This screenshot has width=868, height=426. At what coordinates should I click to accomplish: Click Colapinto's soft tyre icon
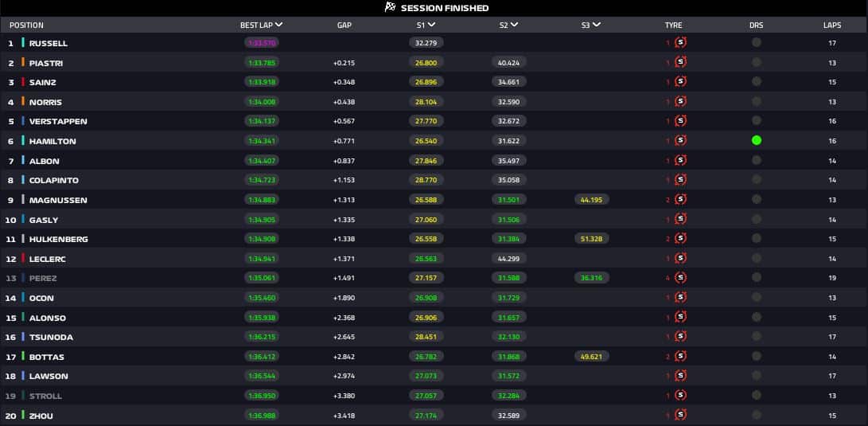(x=680, y=179)
